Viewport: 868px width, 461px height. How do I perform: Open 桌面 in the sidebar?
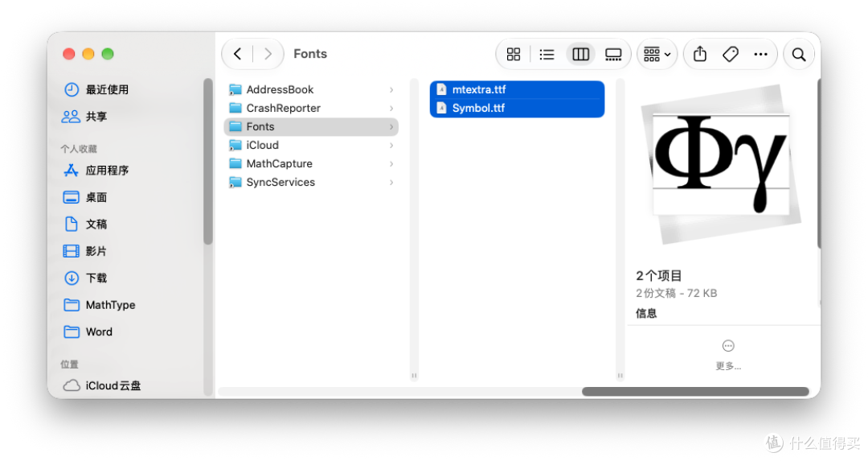tap(86, 197)
